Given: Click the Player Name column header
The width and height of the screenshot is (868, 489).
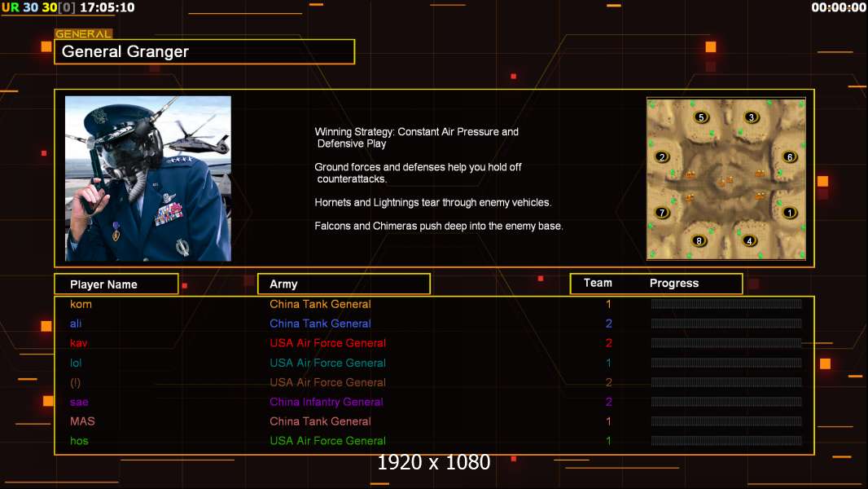Looking at the screenshot, I should 116,284.
